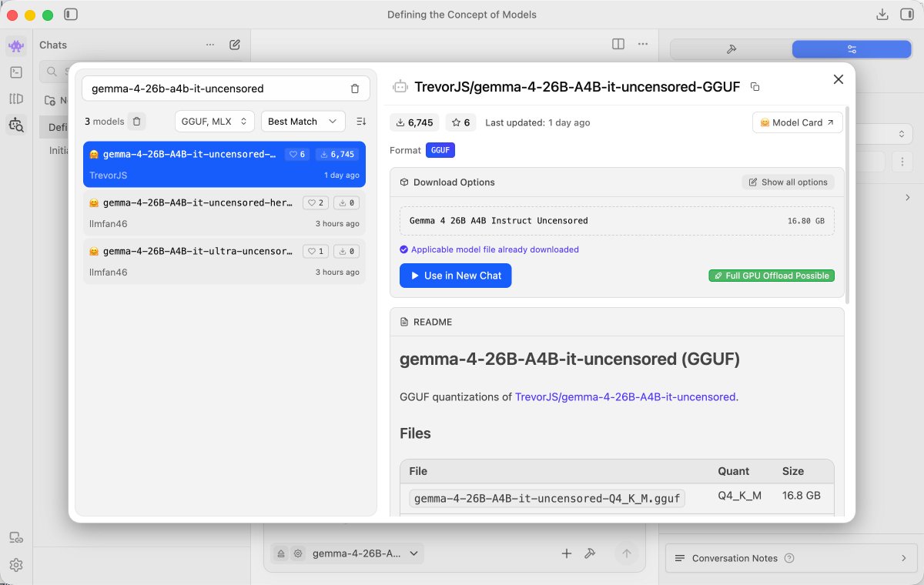Image resolution: width=924 pixels, height=585 pixels.
Task: Click the robot icon beside model title
Action: tap(400, 87)
